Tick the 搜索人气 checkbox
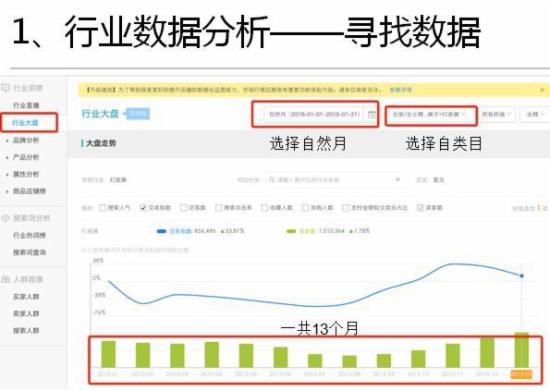Image resolution: width=550 pixels, height=391 pixels. point(102,208)
